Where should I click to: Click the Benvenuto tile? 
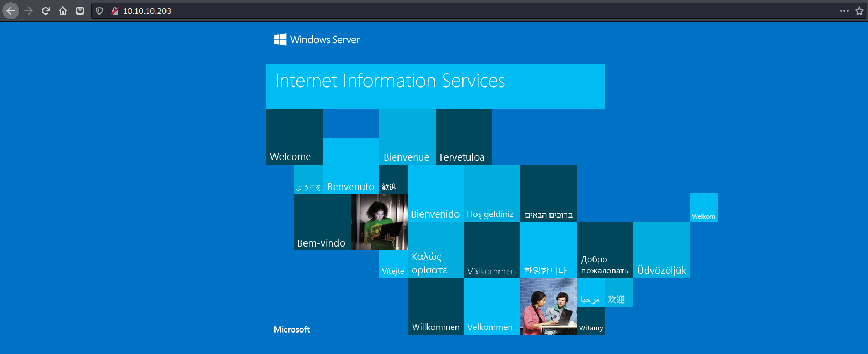click(351, 165)
